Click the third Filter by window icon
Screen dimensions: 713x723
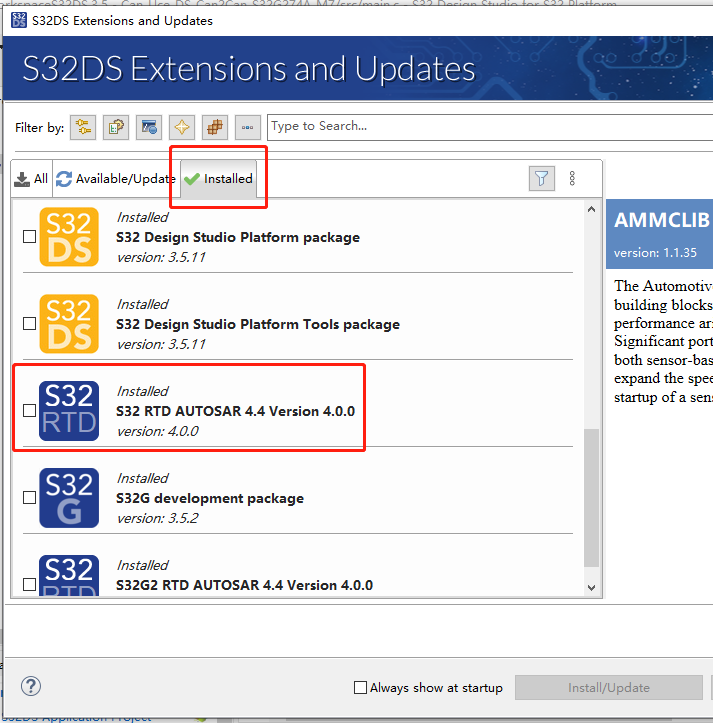click(x=149, y=127)
